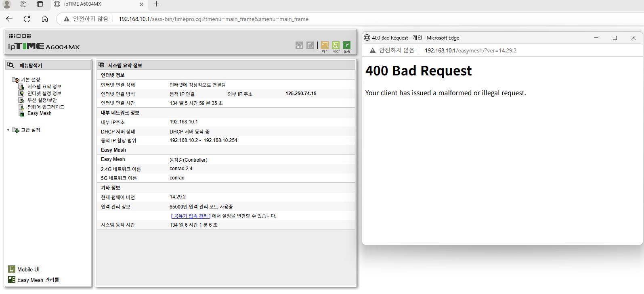Open a new browser tab
Viewport: 644px width, 294px height.
pyautogui.click(x=157, y=4)
